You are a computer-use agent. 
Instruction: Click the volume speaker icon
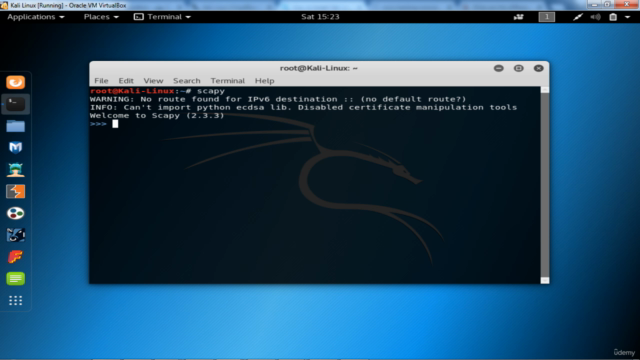(596, 17)
